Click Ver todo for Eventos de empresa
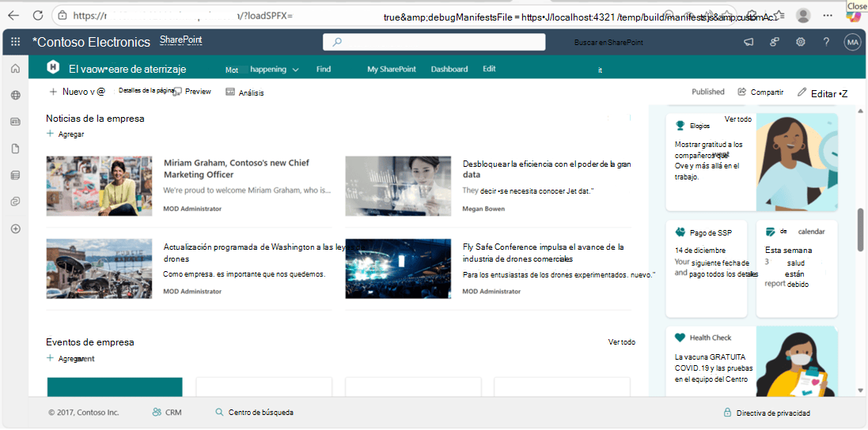The width and height of the screenshot is (868, 430). pos(622,342)
